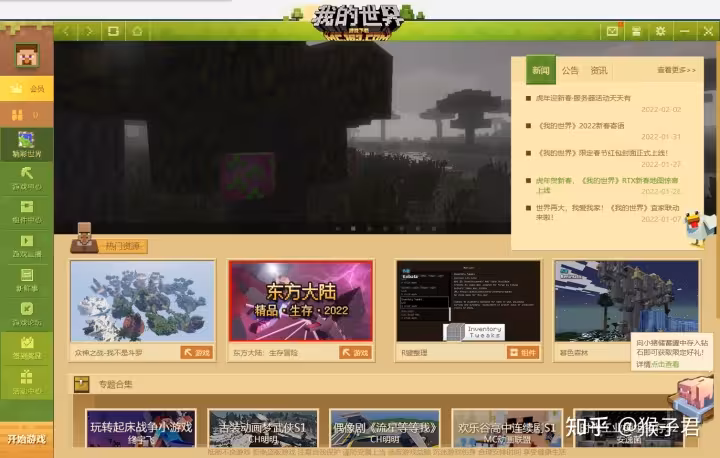The width and height of the screenshot is (720, 458).
Task: Go back with the left arrow
Action: 66,31
